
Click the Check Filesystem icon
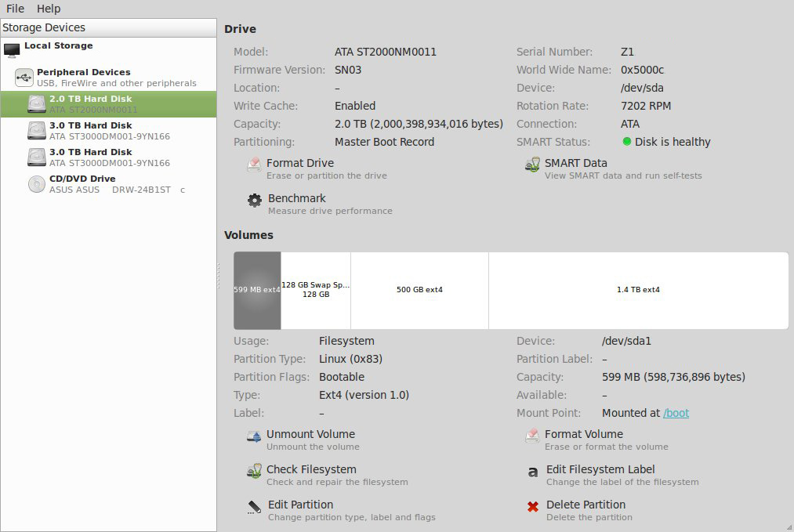[254, 471]
